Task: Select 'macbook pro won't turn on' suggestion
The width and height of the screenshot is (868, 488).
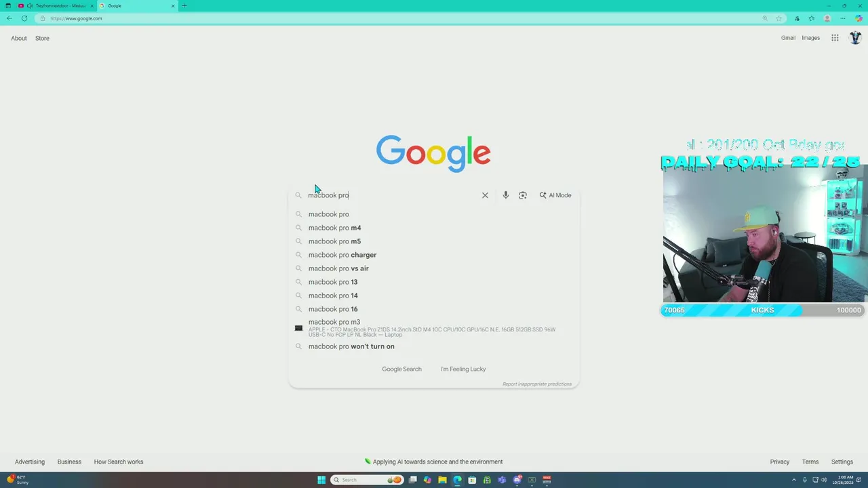Action: point(434,346)
